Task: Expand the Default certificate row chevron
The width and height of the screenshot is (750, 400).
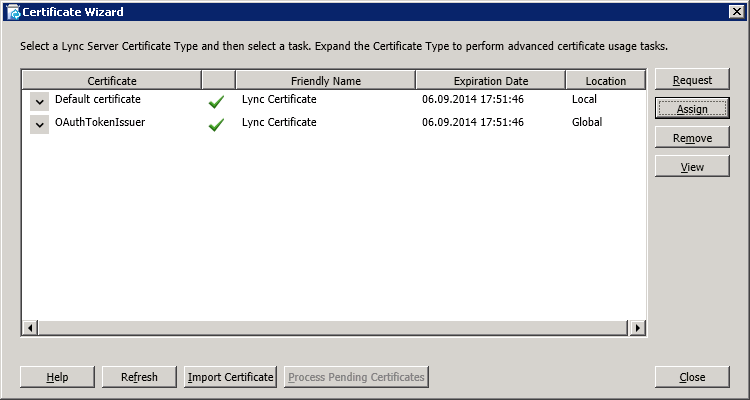Action: coord(39,101)
